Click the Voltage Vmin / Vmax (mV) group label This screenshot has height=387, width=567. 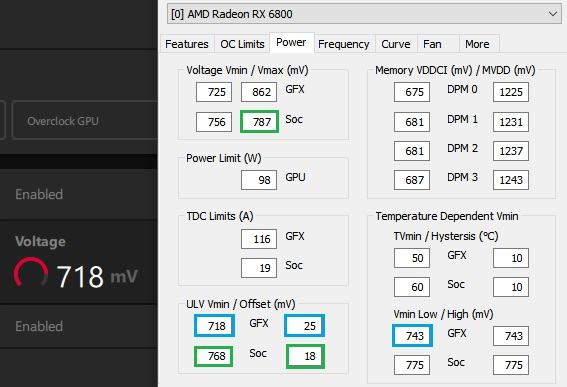coord(247,70)
